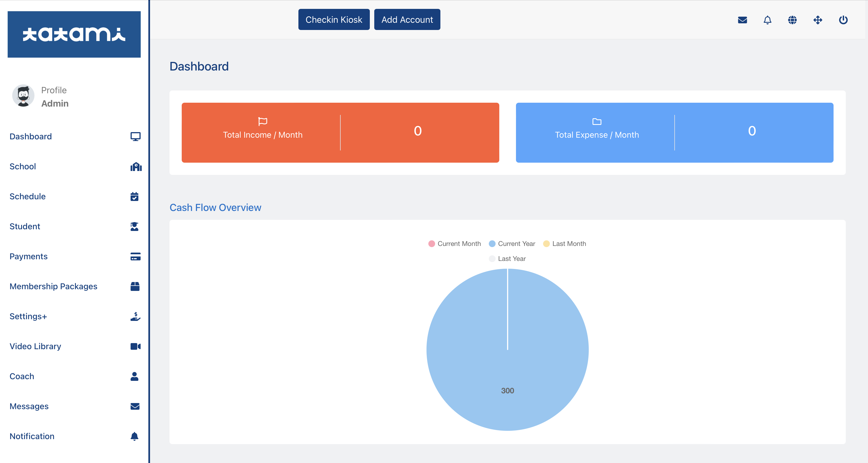Click the Membership Packages box icon
868x463 pixels.
tap(135, 286)
